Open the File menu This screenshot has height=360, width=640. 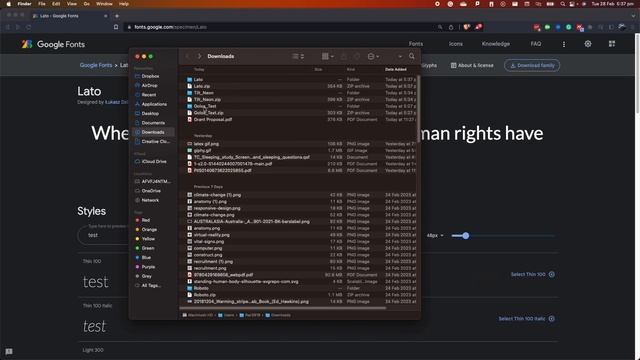pyautogui.click(x=42, y=4)
